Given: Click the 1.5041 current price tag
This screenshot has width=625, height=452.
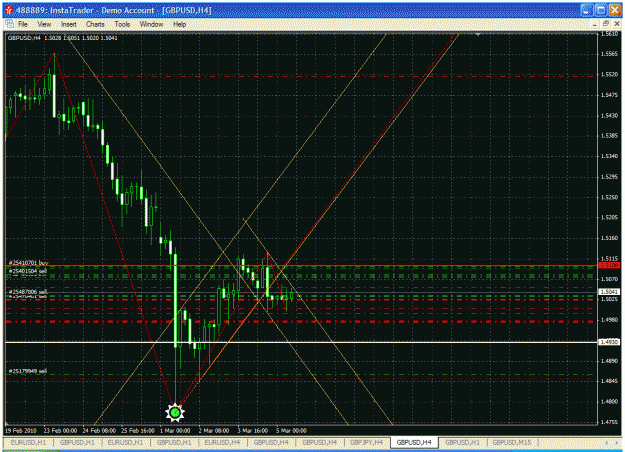Looking at the screenshot, I should 609,292.
